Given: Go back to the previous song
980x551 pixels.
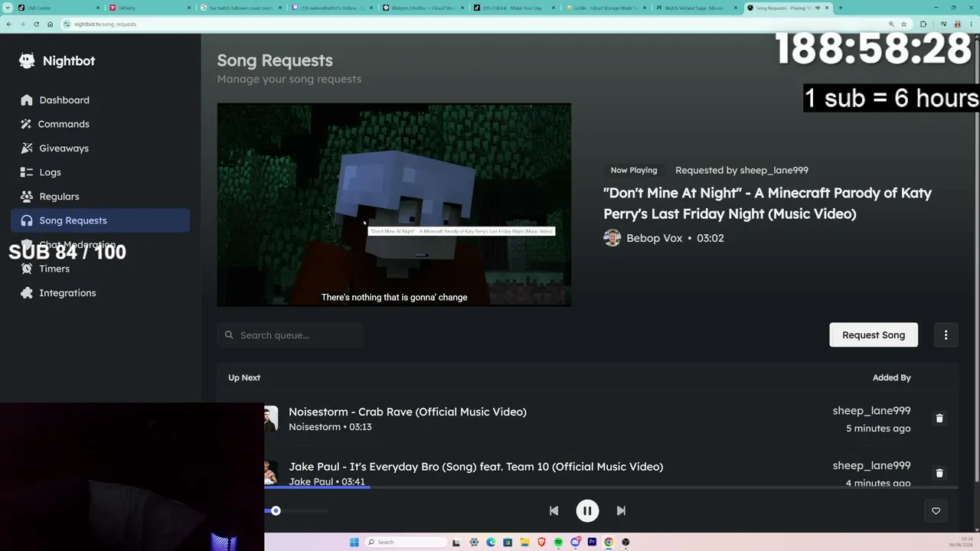Looking at the screenshot, I should [x=554, y=510].
